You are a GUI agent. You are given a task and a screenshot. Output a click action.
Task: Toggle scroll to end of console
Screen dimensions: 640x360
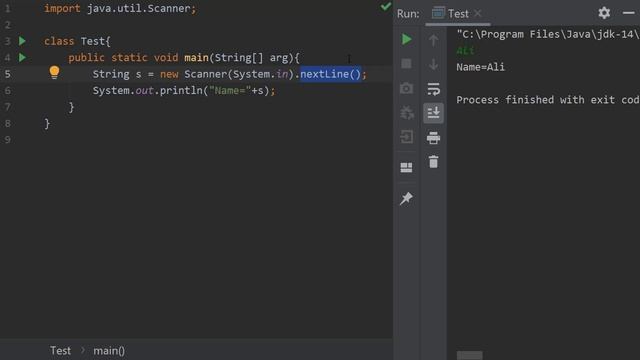(433, 113)
